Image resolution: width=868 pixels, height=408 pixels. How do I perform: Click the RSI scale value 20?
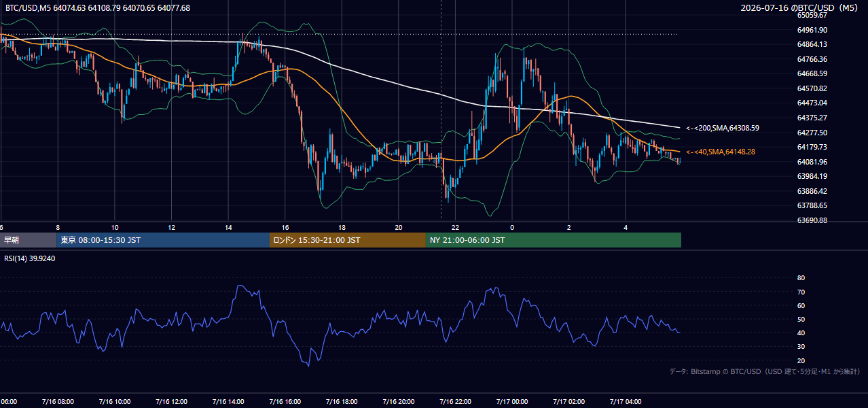pyautogui.click(x=801, y=360)
